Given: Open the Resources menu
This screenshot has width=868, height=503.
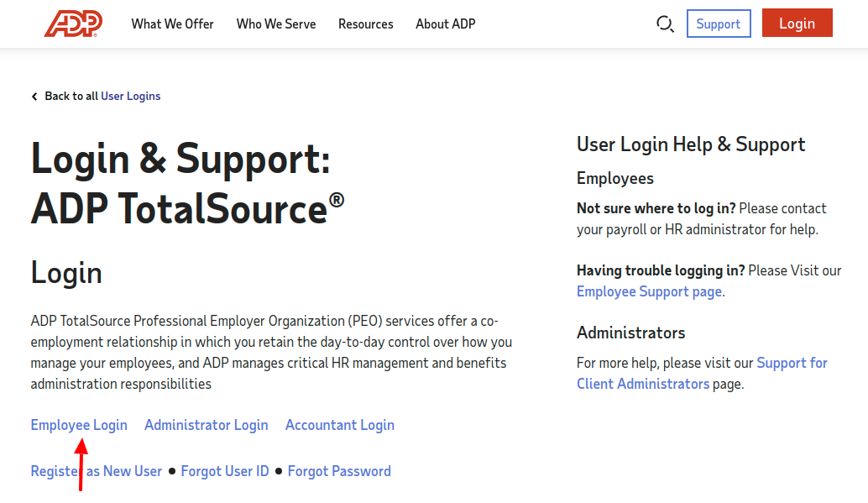Looking at the screenshot, I should [366, 24].
